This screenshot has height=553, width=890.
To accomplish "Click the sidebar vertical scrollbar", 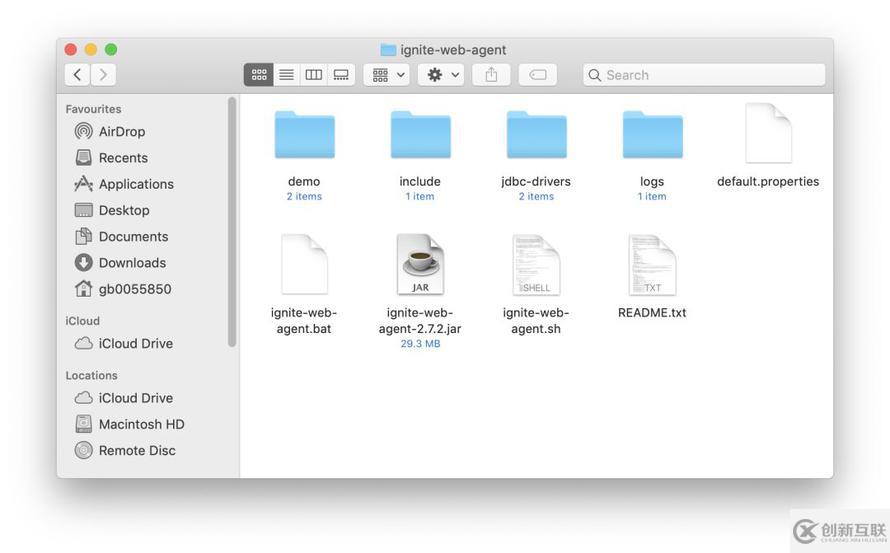I will (x=232, y=220).
